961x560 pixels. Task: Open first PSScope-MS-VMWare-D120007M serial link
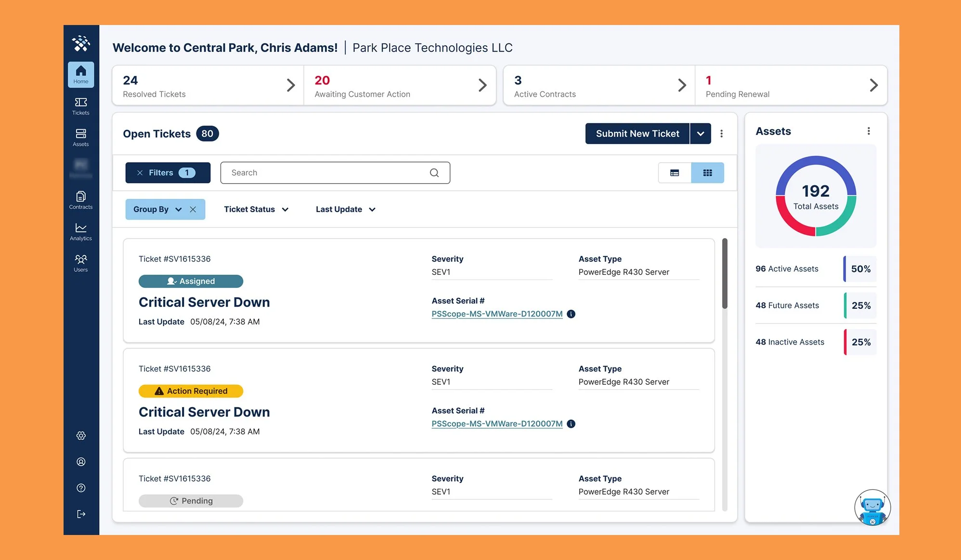point(497,314)
